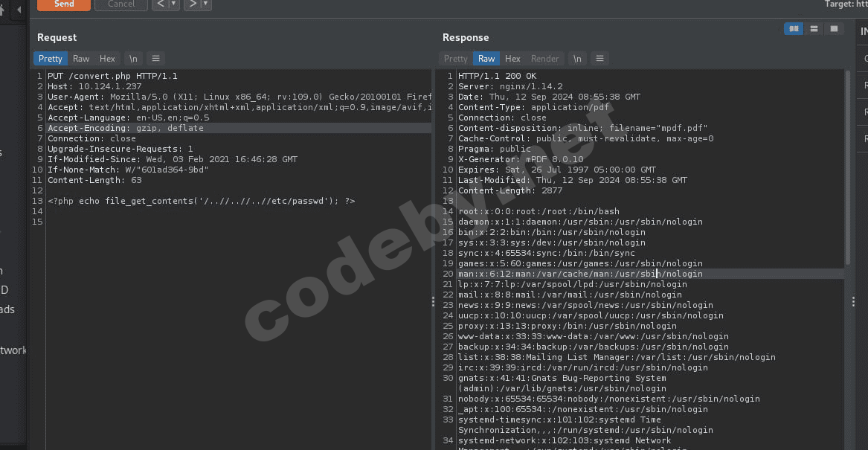Click the If-None-Match header line

point(128,170)
